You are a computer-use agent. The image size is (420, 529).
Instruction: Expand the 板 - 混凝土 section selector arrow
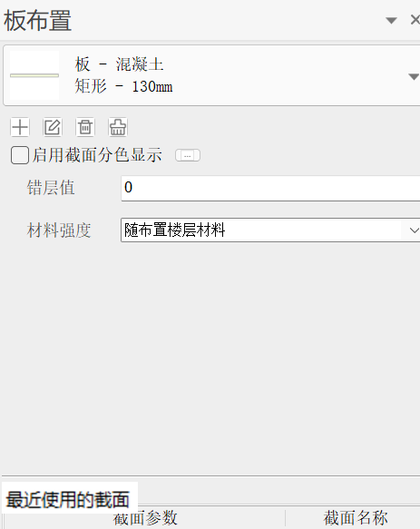[414, 76]
